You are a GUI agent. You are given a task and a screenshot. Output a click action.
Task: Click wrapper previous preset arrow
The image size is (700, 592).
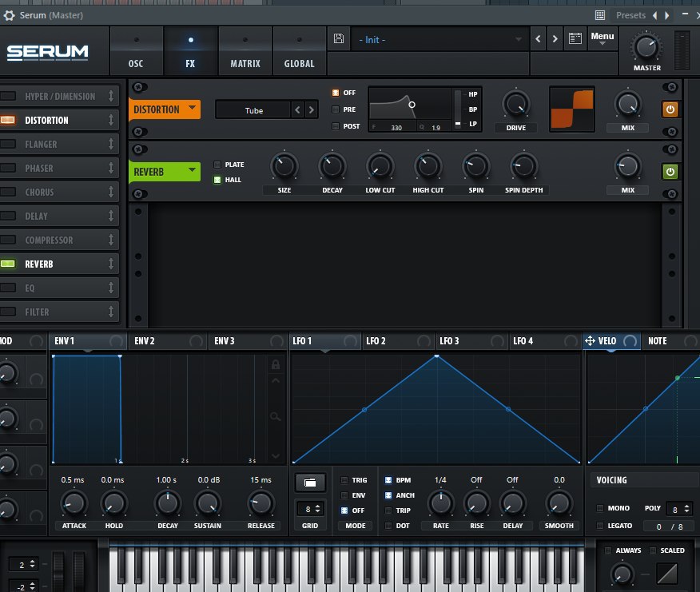(x=654, y=16)
